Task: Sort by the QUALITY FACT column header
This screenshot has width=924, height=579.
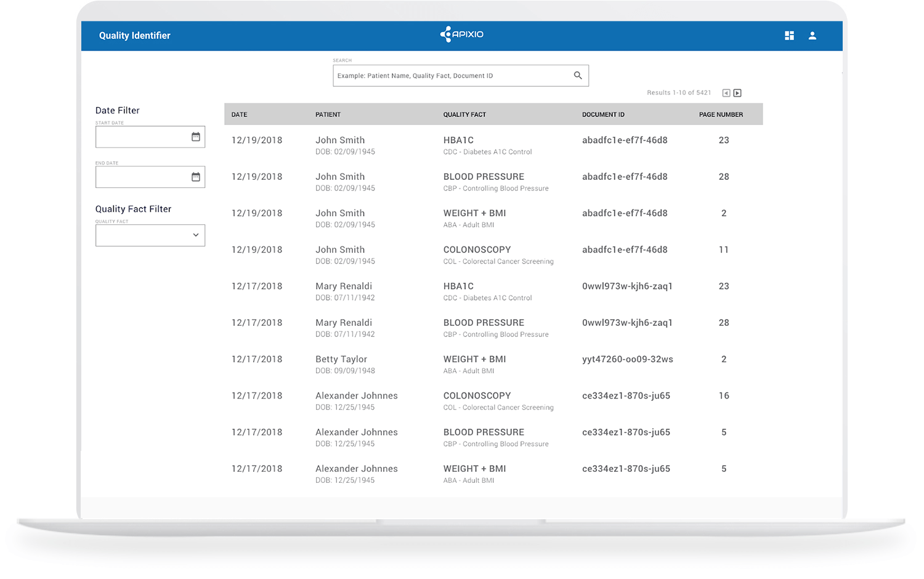Action: [x=464, y=115]
